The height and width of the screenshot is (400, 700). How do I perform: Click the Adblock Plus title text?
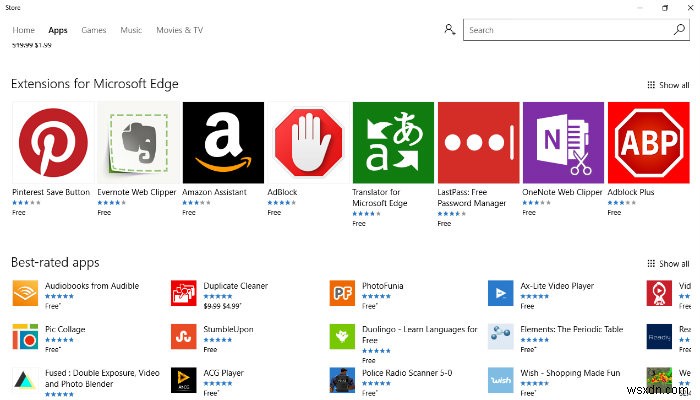coord(630,192)
